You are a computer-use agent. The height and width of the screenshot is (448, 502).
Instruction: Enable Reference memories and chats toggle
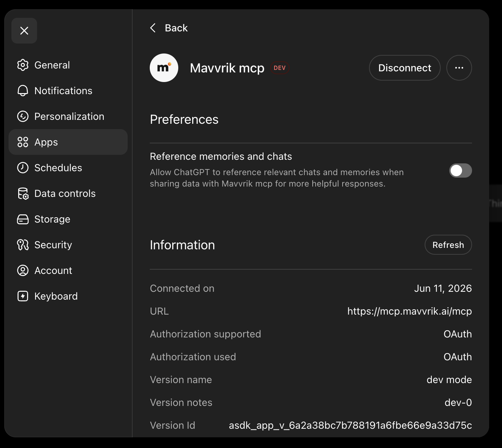click(x=461, y=170)
